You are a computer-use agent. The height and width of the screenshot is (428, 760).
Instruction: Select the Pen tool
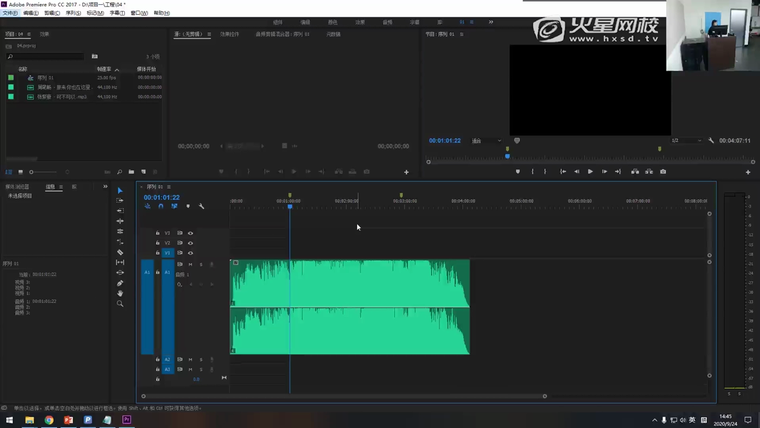120,283
